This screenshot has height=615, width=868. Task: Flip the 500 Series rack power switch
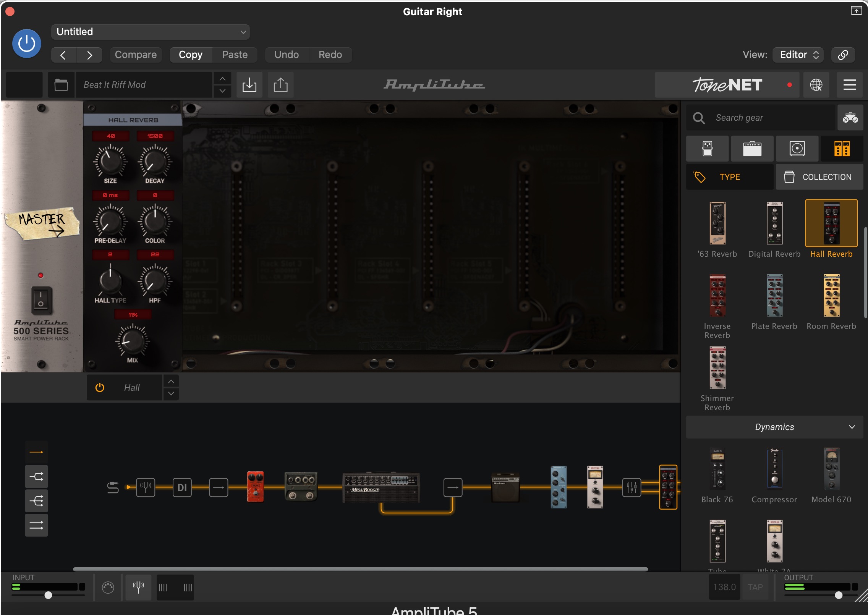coord(41,300)
